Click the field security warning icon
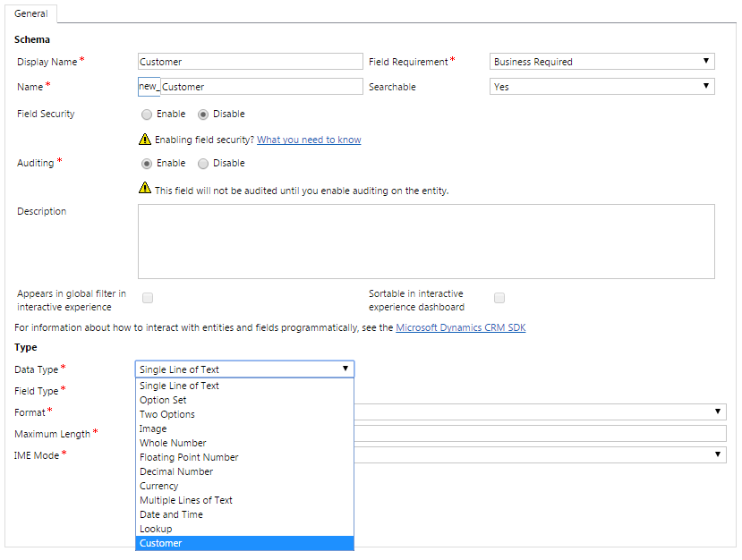Screen dimensions: 742x560 (144, 140)
